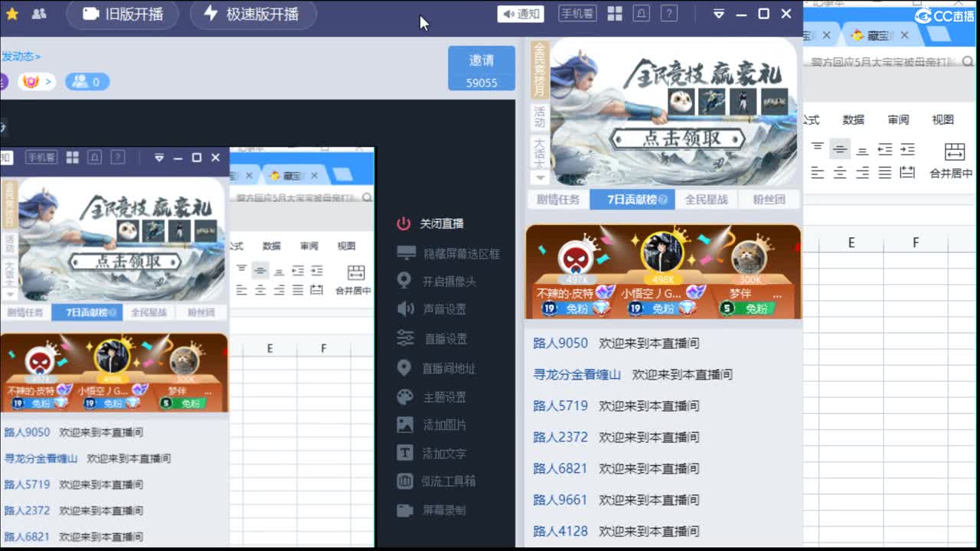980x551 pixels.
Task: Switch to 粉丝团 tab in main panel
Action: click(769, 200)
